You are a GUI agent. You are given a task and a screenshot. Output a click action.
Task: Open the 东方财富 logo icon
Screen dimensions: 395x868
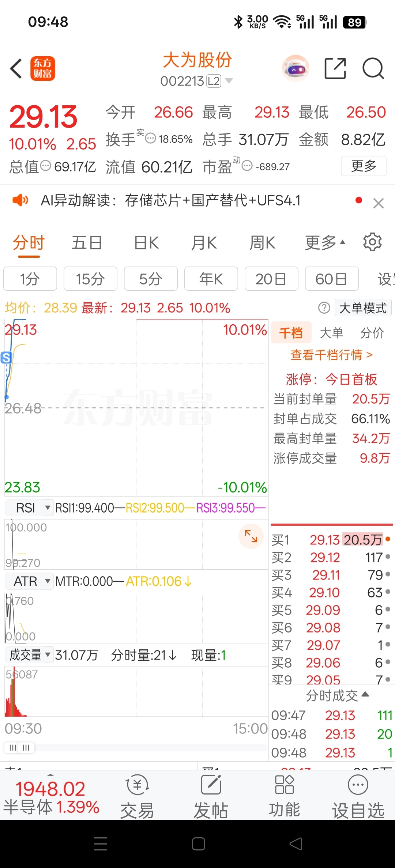(43, 68)
